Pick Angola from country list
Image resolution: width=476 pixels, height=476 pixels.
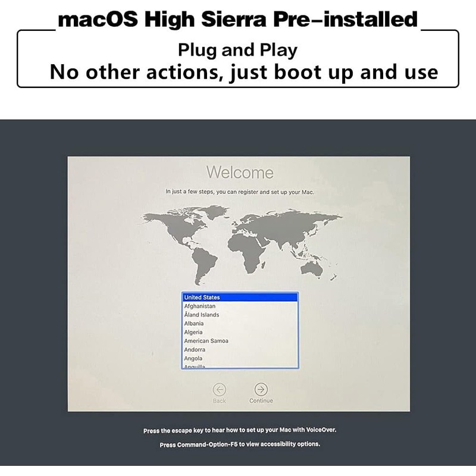pos(240,358)
